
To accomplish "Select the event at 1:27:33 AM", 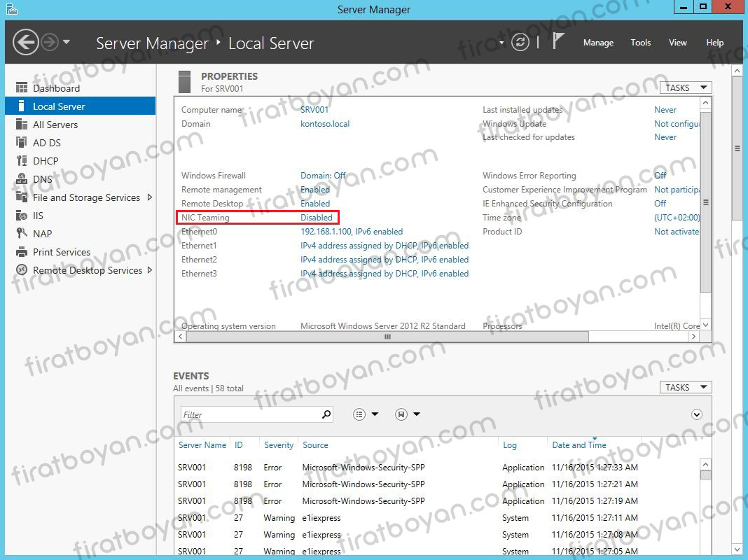I will coord(436,467).
